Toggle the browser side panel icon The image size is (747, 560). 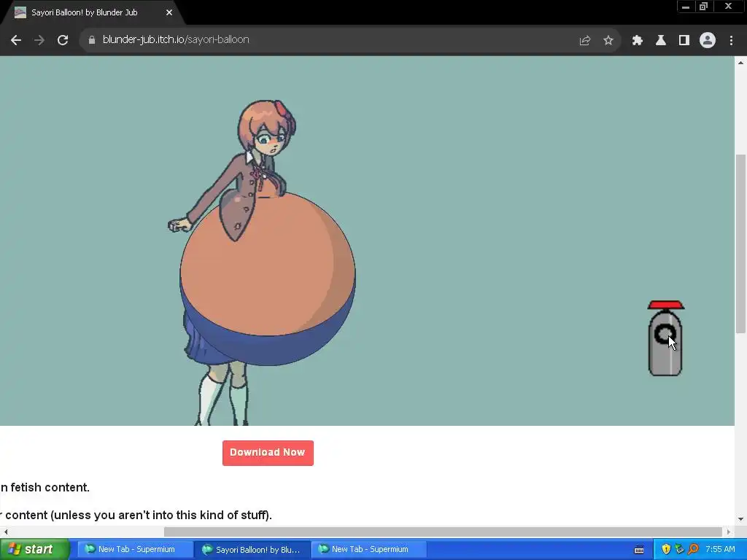(x=684, y=41)
